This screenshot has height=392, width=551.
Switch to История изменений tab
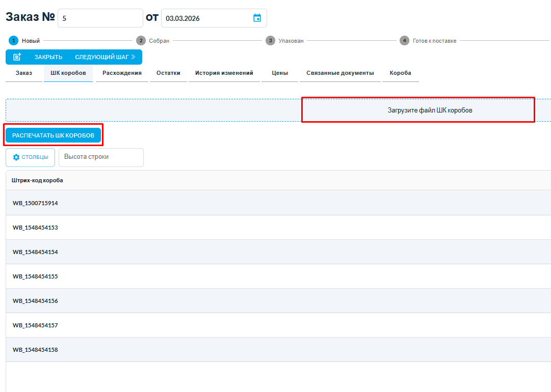[224, 73]
